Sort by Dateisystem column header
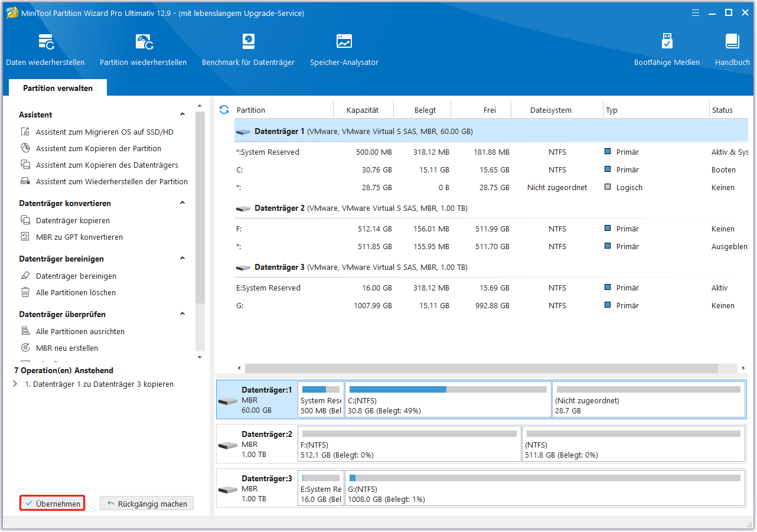757x532 pixels. (550, 110)
